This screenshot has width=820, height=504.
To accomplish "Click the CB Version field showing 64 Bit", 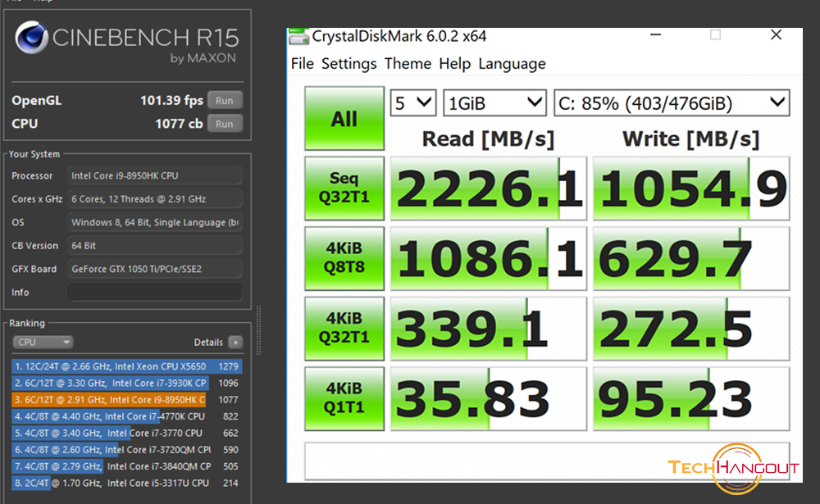I will click(x=155, y=246).
